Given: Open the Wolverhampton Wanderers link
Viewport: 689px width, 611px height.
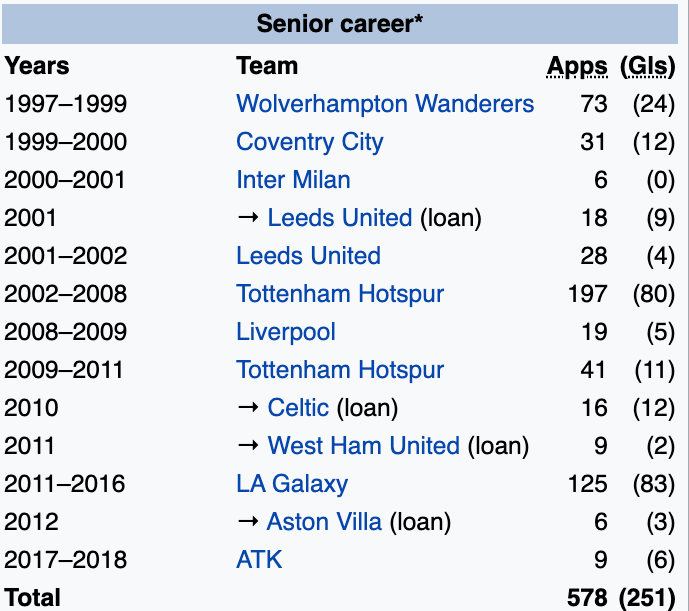Looking at the screenshot, I should tap(385, 104).
